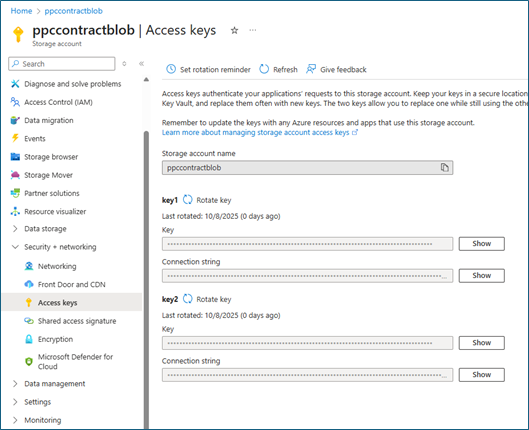Click the Give feedback toolbar label
Image resolution: width=529 pixels, height=430 pixels.
(x=343, y=69)
